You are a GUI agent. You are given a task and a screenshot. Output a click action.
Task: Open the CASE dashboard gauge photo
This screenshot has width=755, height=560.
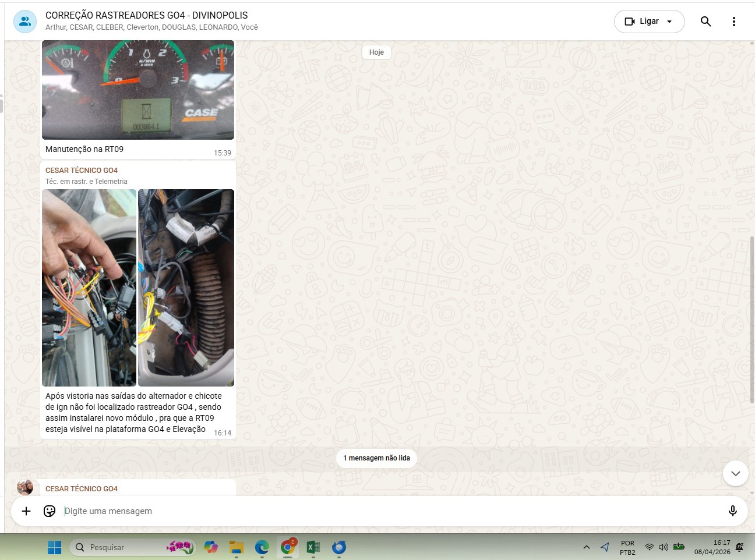coord(138,90)
